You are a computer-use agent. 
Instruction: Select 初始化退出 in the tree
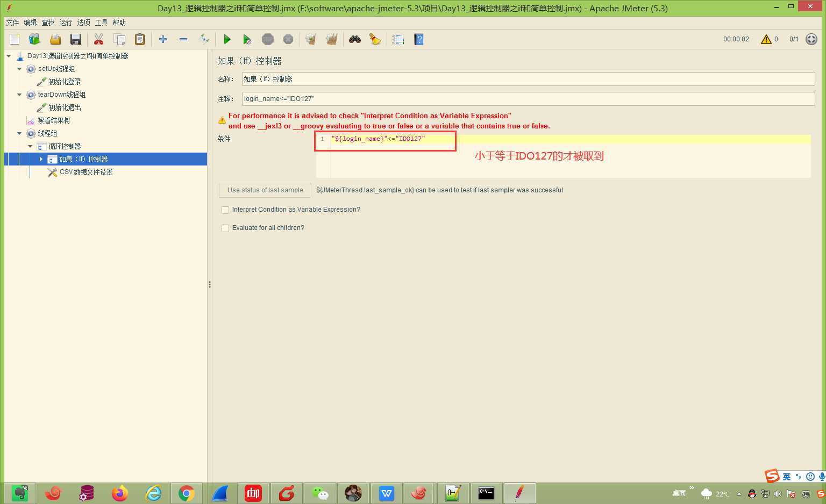(65, 107)
